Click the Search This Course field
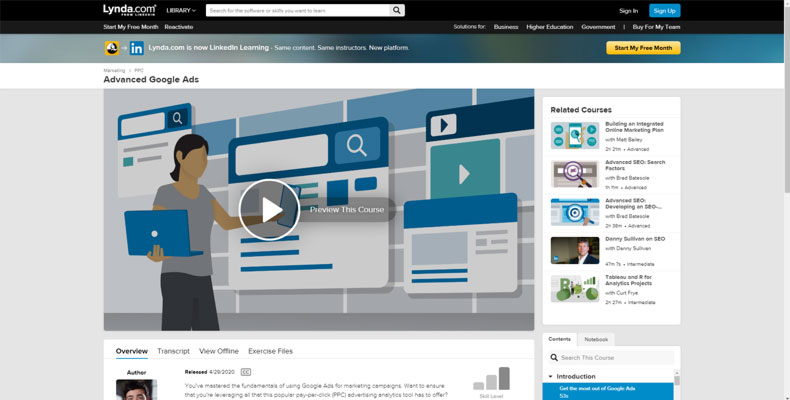Viewport: 790px width, 400px height. [611, 358]
